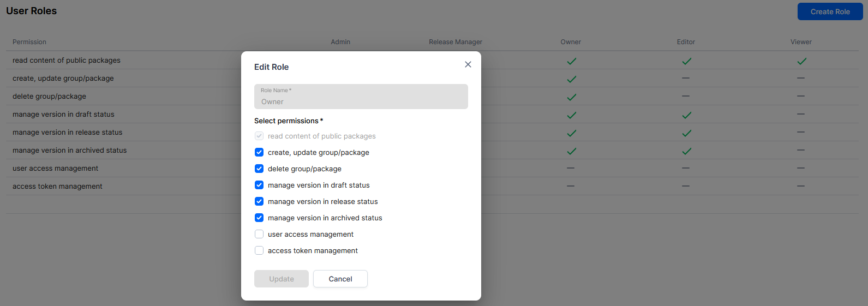Click the Edit Role dialog title
This screenshot has height=306, width=868.
271,67
